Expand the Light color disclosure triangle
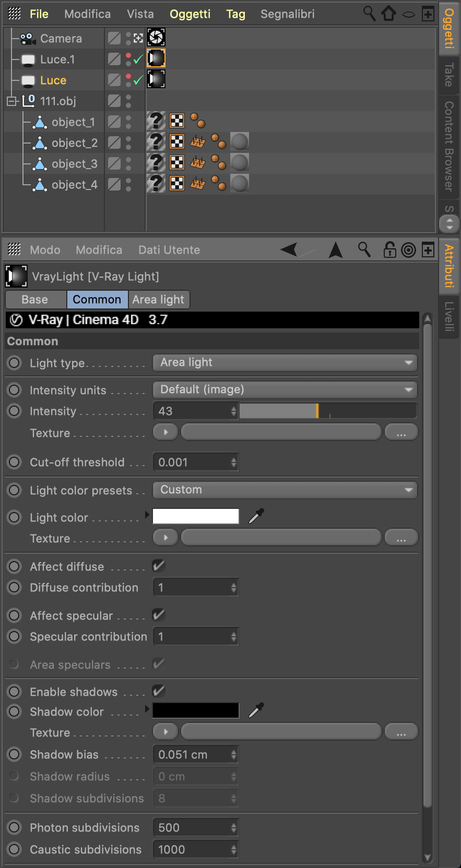 tap(147, 515)
